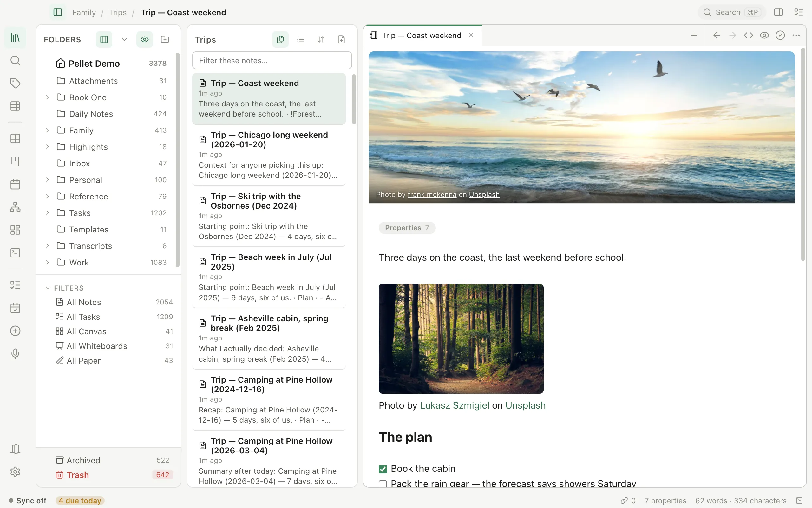The image size is (812, 508).
Task: Click the folder list scrollbar
Action: coord(178,160)
